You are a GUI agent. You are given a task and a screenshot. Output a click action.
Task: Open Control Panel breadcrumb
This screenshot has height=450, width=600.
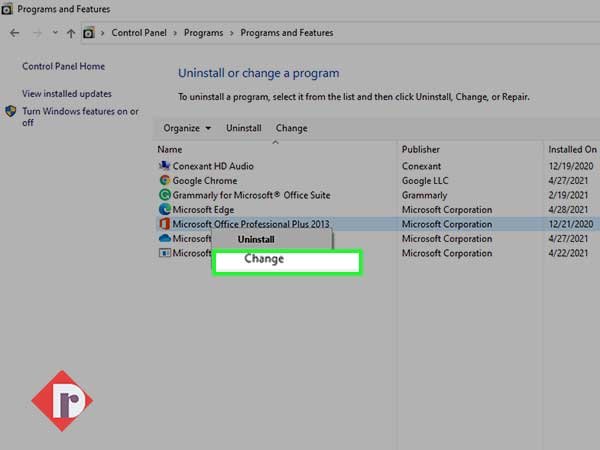pyautogui.click(x=139, y=33)
